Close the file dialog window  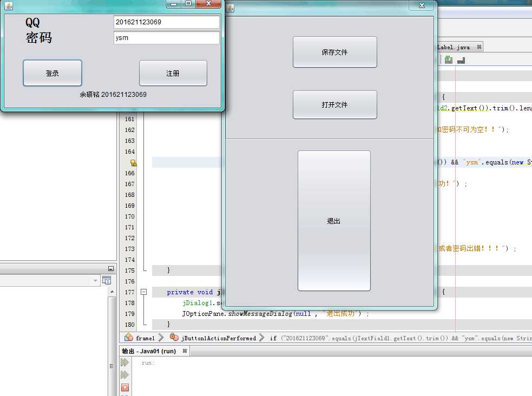422,5
